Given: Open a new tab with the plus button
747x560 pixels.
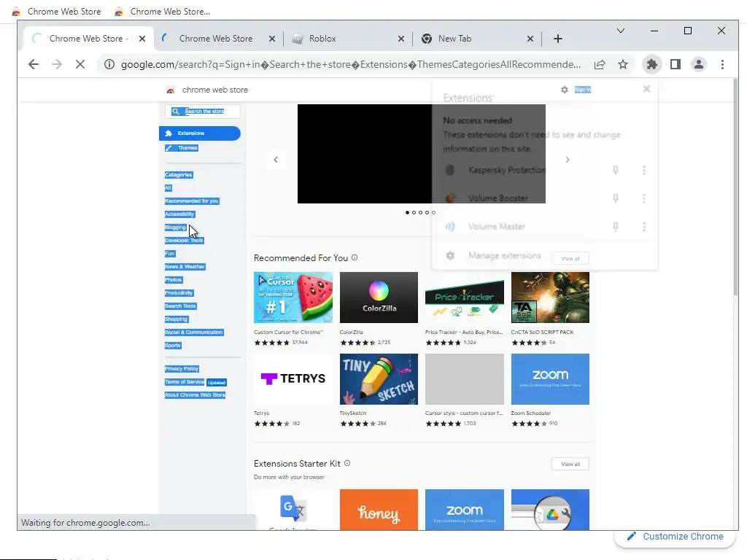Looking at the screenshot, I should point(558,39).
